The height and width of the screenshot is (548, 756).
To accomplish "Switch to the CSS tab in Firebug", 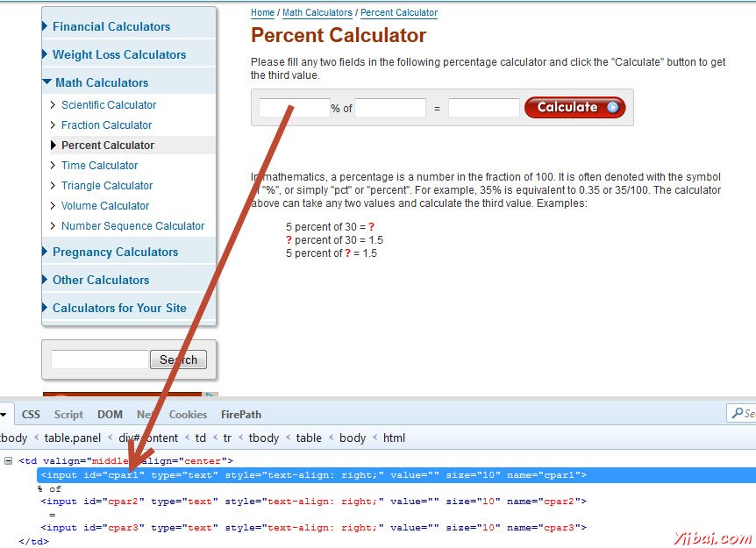I will click(30, 414).
